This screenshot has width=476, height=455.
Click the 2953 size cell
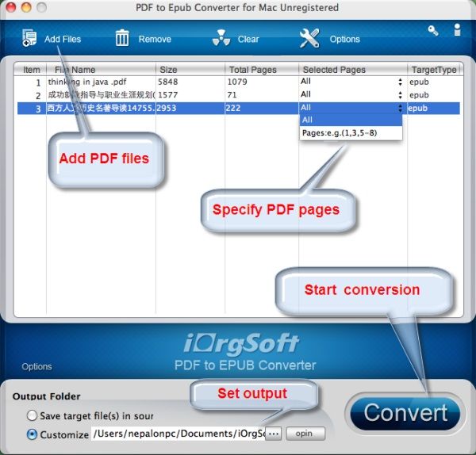(x=167, y=108)
